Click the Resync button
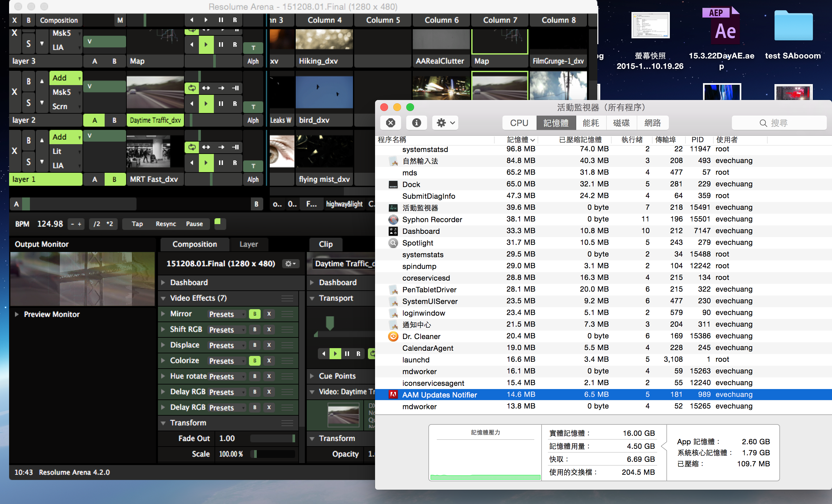The width and height of the screenshot is (832, 504). [166, 224]
